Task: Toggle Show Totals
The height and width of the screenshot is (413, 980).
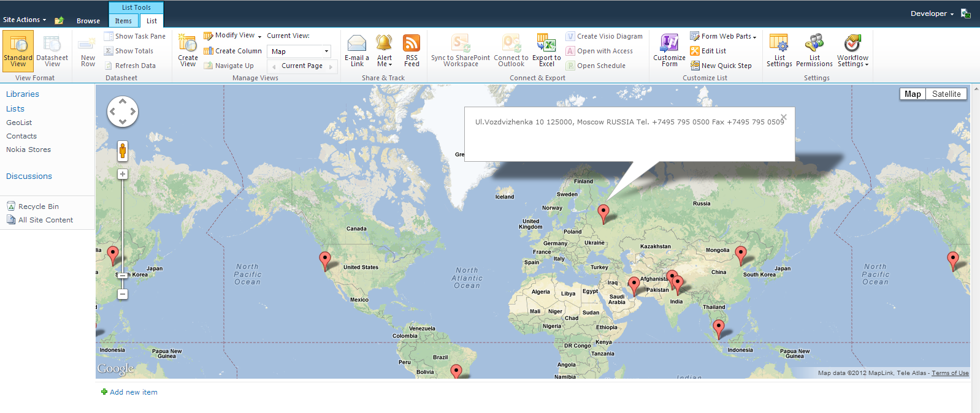Action: 128,51
